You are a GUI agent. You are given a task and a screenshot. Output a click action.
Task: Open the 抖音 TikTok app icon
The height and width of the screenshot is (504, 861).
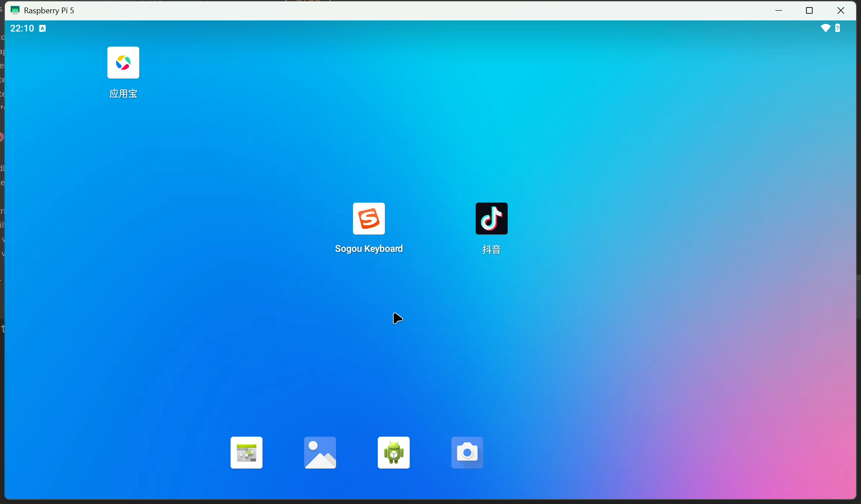coord(491,219)
